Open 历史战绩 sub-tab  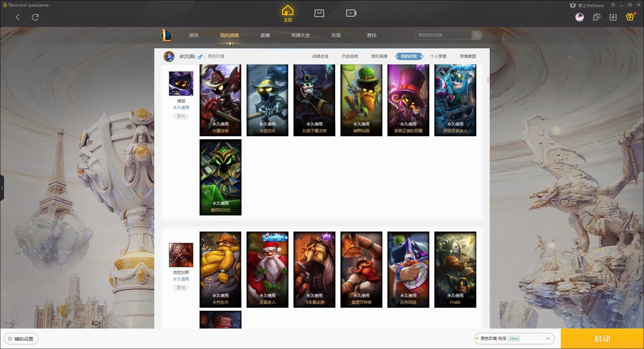[x=350, y=56]
